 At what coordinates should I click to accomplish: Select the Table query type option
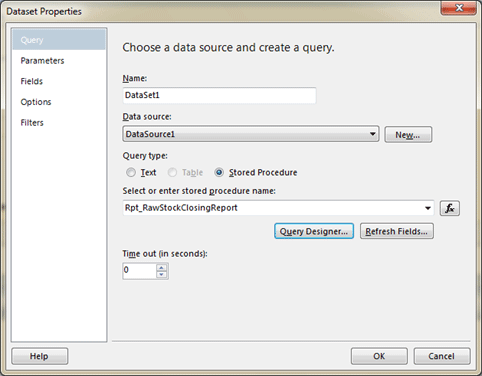(172, 172)
